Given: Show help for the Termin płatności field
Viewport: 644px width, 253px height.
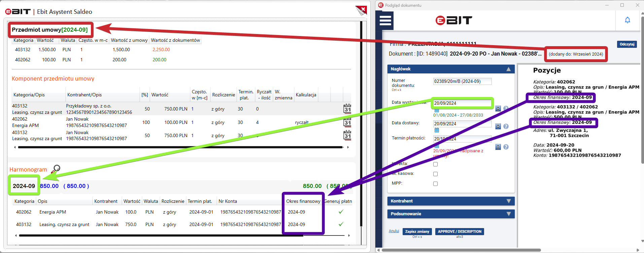Looking at the screenshot, I should pyautogui.click(x=506, y=147).
